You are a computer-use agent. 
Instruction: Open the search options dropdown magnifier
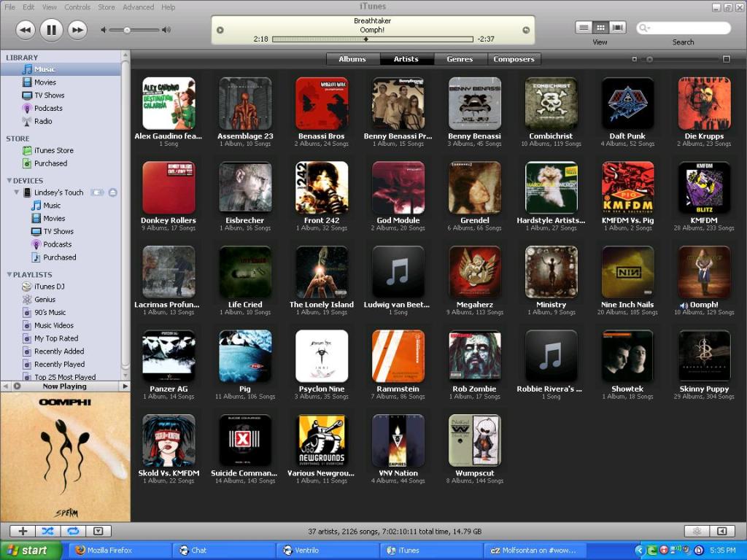point(644,28)
